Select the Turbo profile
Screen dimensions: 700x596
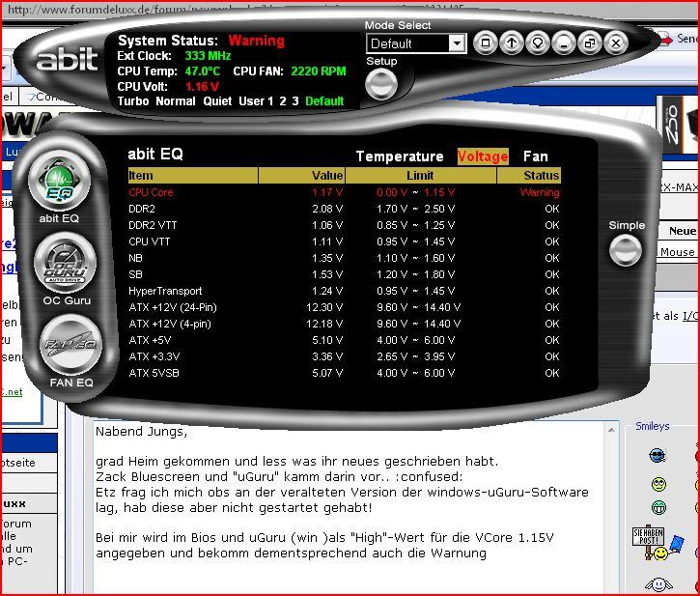(133, 101)
